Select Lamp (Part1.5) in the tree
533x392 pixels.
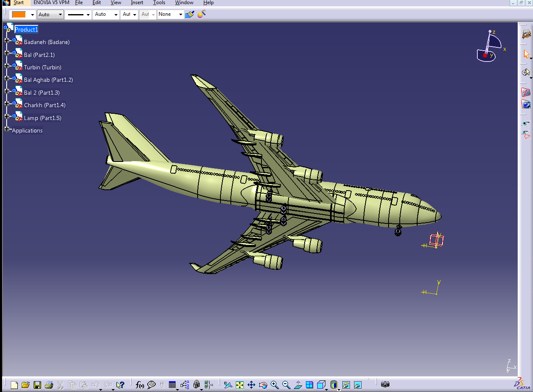point(42,118)
